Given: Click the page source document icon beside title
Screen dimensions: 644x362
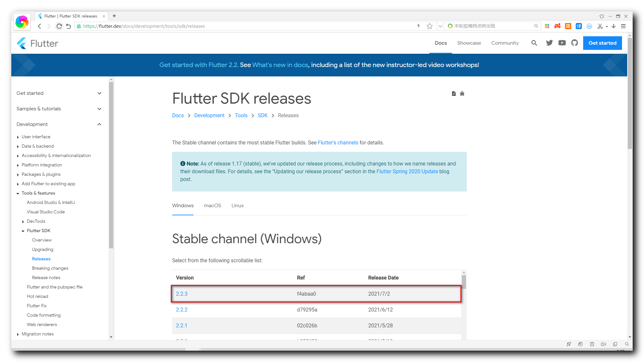Looking at the screenshot, I should pos(454,94).
